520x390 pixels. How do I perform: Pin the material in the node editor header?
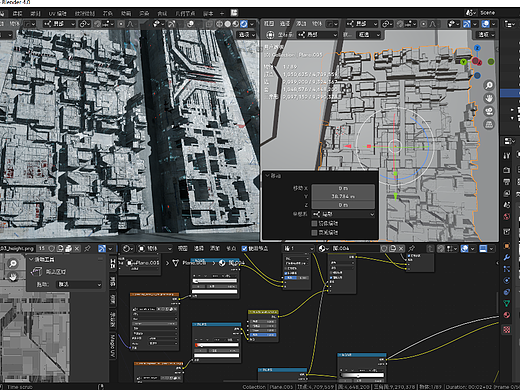pyautogui.click(x=412, y=248)
